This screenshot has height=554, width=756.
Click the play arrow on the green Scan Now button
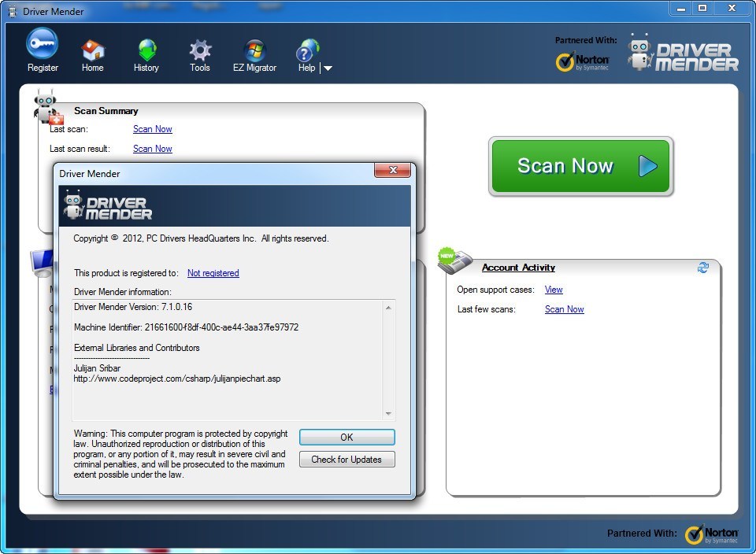pyautogui.click(x=647, y=166)
